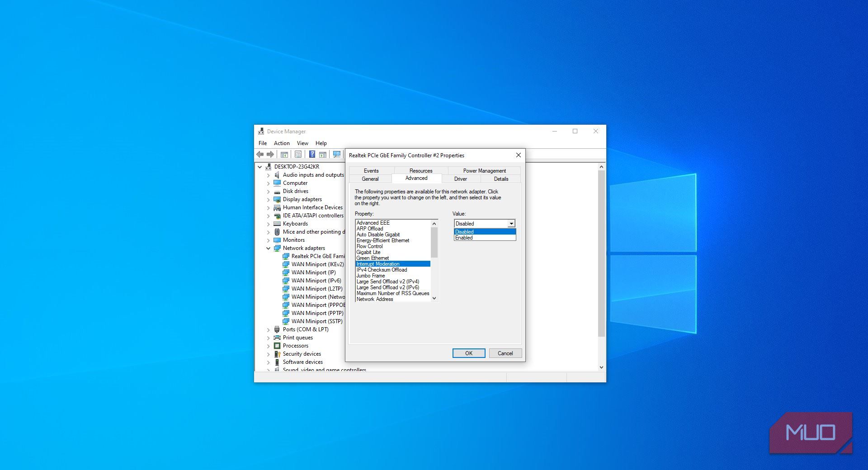868x470 pixels.
Task: Switch to the Power Management tab
Action: (484, 171)
